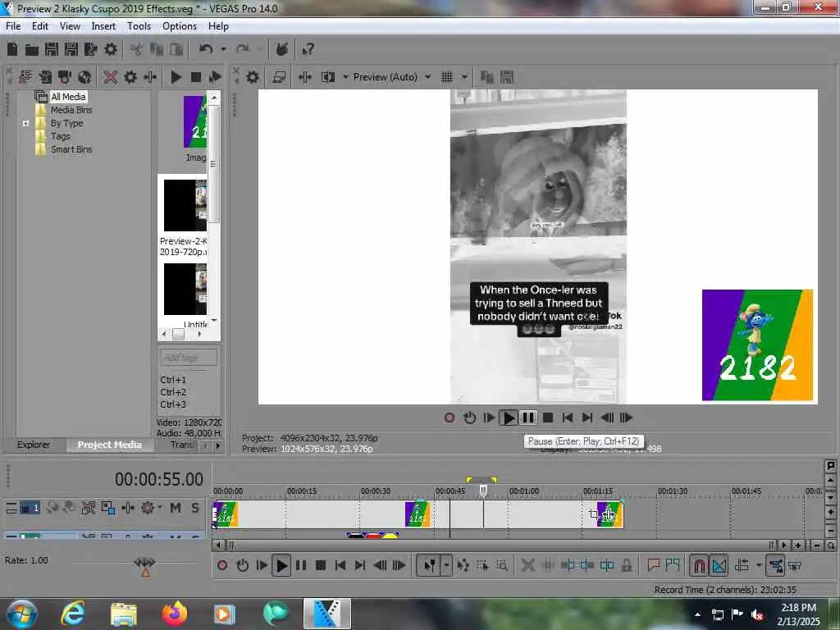Pause playback below the video preview
This screenshot has width=840, height=630.
(528, 418)
